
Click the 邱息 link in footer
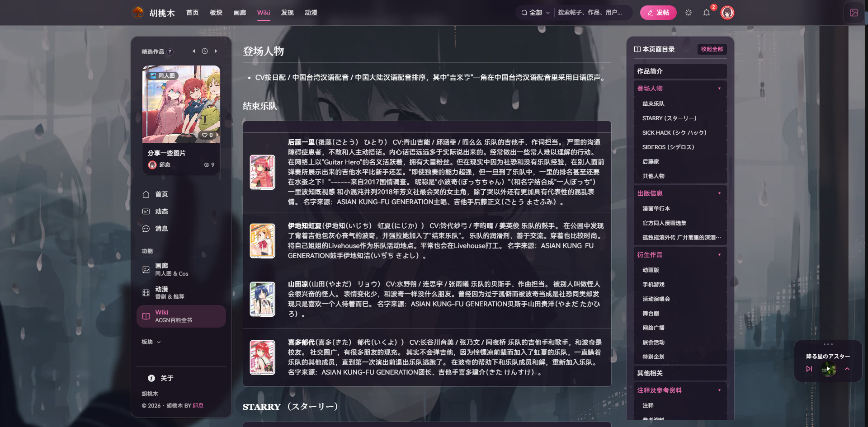pyautogui.click(x=198, y=406)
